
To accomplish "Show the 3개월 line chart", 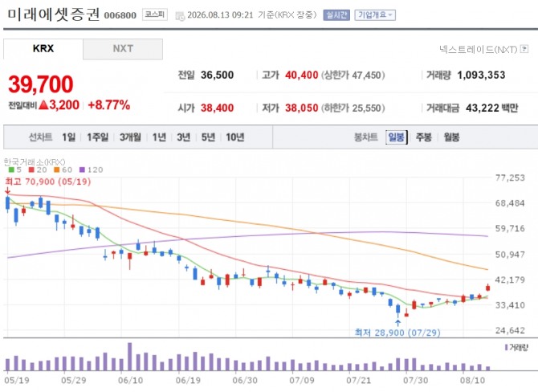I will pos(130,137).
